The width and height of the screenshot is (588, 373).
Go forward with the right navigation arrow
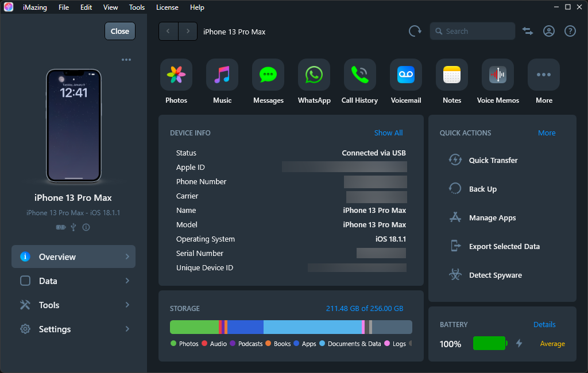188,31
